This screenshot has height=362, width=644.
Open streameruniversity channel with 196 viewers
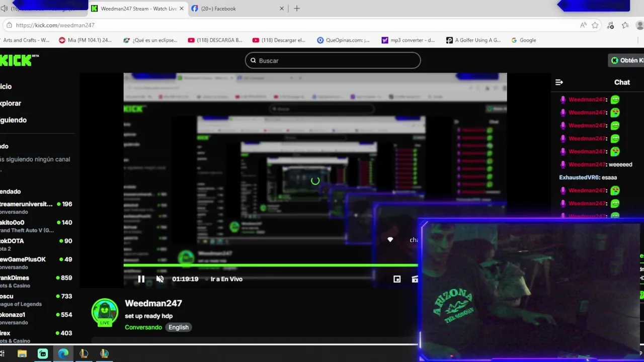tap(36, 208)
